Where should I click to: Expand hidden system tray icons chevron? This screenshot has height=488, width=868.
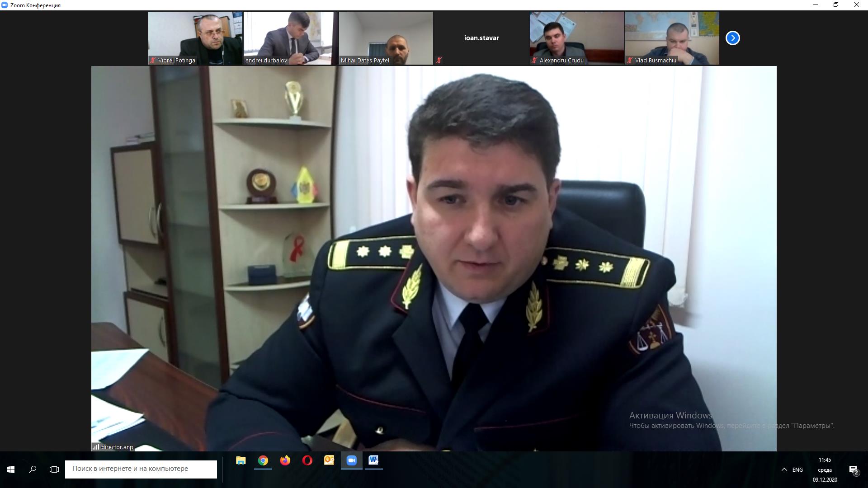(x=784, y=469)
